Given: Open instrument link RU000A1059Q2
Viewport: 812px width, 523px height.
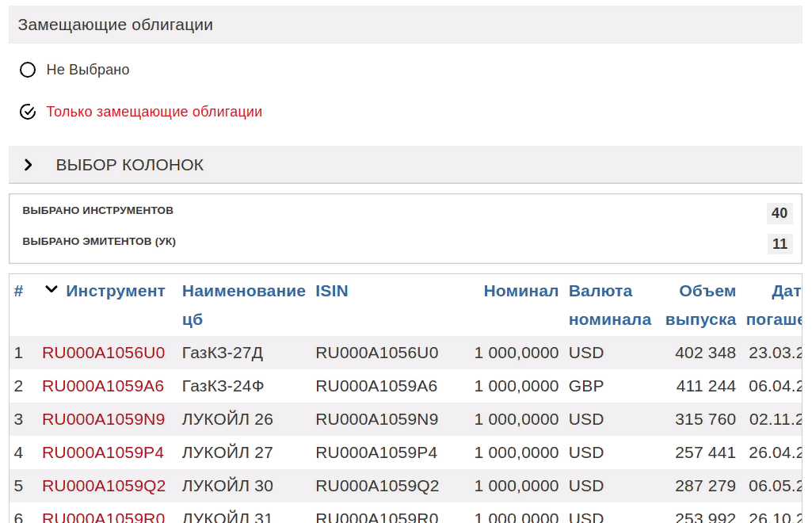Looking at the screenshot, I should (x=104, y=486).
